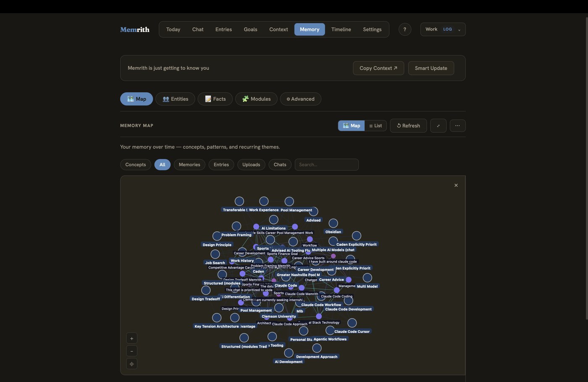
Task: Click the Claude Code Workflow label
Action: coord(321,305)
